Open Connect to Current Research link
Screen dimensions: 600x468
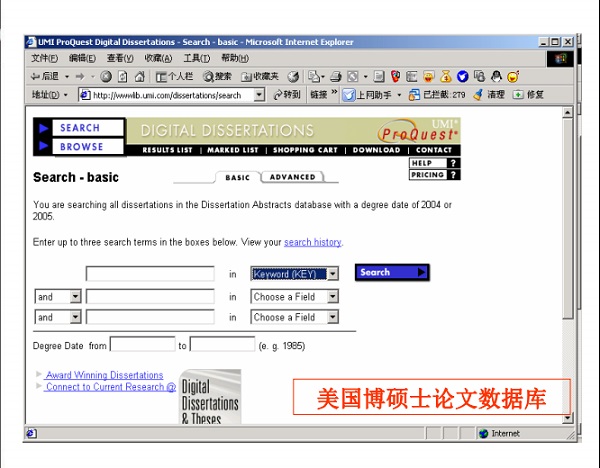[x=110, y=387]
